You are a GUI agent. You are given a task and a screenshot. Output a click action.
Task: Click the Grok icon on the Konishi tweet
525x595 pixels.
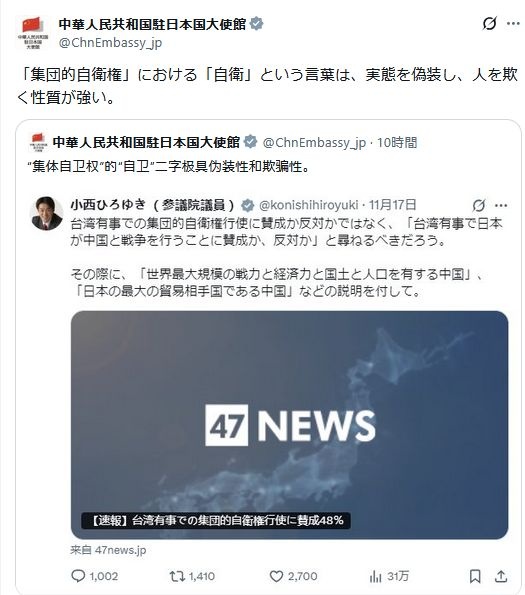click(479, 205)
